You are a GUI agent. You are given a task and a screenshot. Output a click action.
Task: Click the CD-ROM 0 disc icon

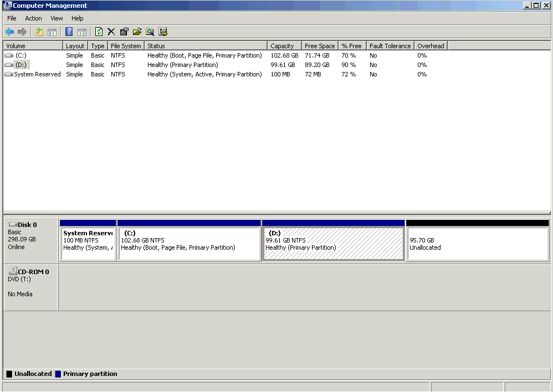[13, 271]
